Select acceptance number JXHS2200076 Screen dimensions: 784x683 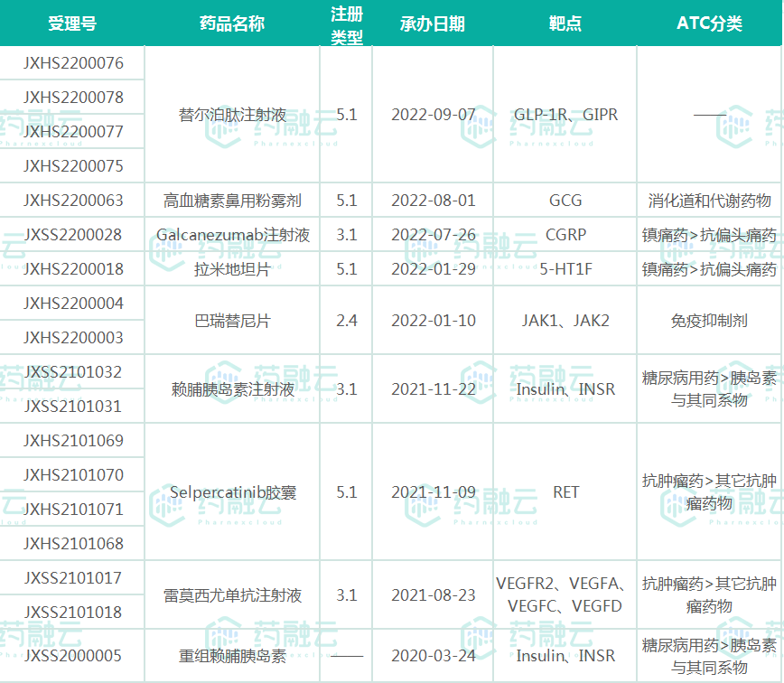click(x=73, y=63)
